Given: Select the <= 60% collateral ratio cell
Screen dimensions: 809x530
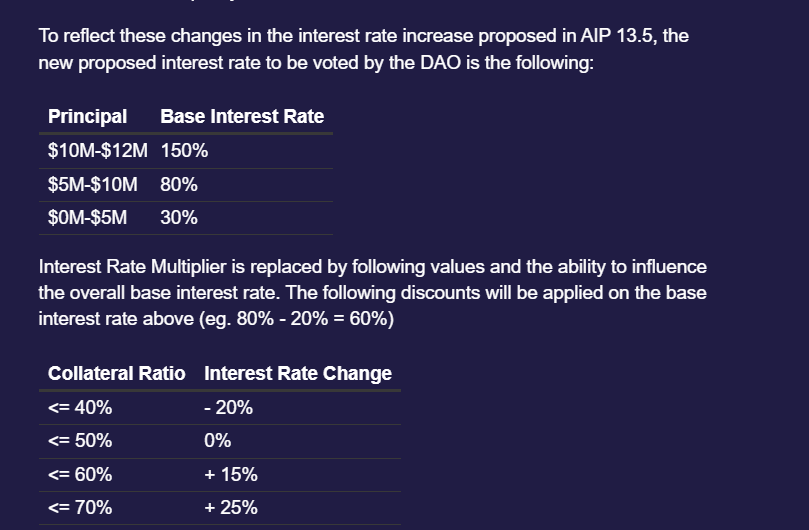Looking at the screenshot, I should pyautogui.click(x=80, y=475).
